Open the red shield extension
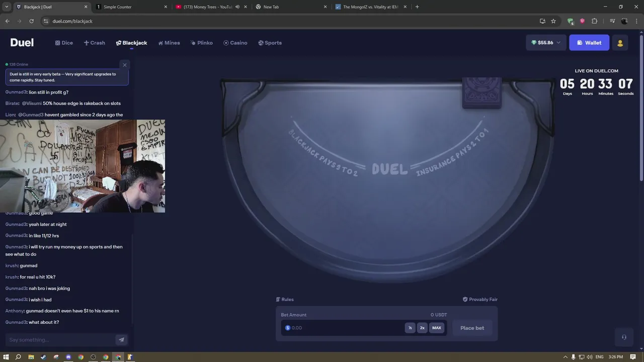This screenshot has height=362, width=644. coord(582,21)
